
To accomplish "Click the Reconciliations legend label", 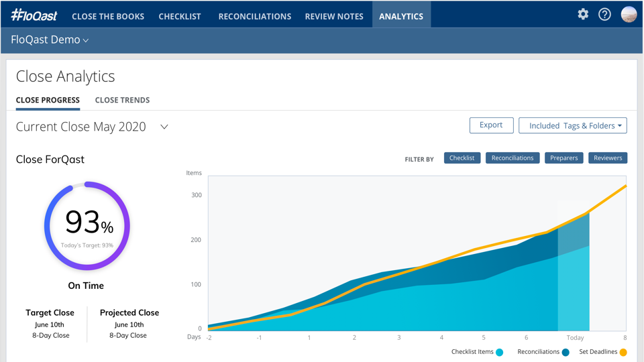I will tap(539, 352).
